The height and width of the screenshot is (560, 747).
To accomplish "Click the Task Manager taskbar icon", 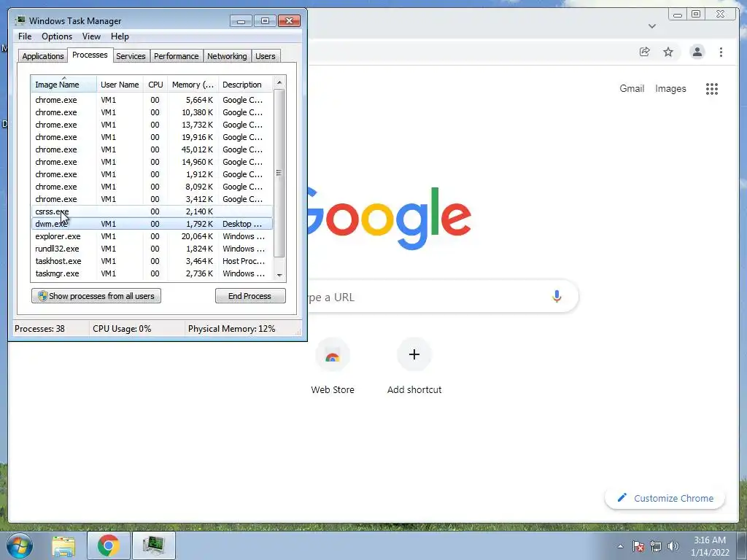I will click(153, 545).
